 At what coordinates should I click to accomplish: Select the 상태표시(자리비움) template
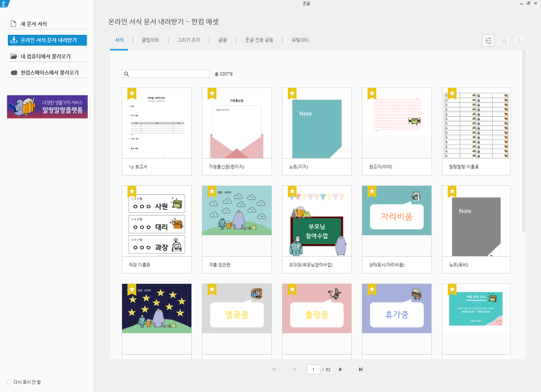(x=397, y=229)
